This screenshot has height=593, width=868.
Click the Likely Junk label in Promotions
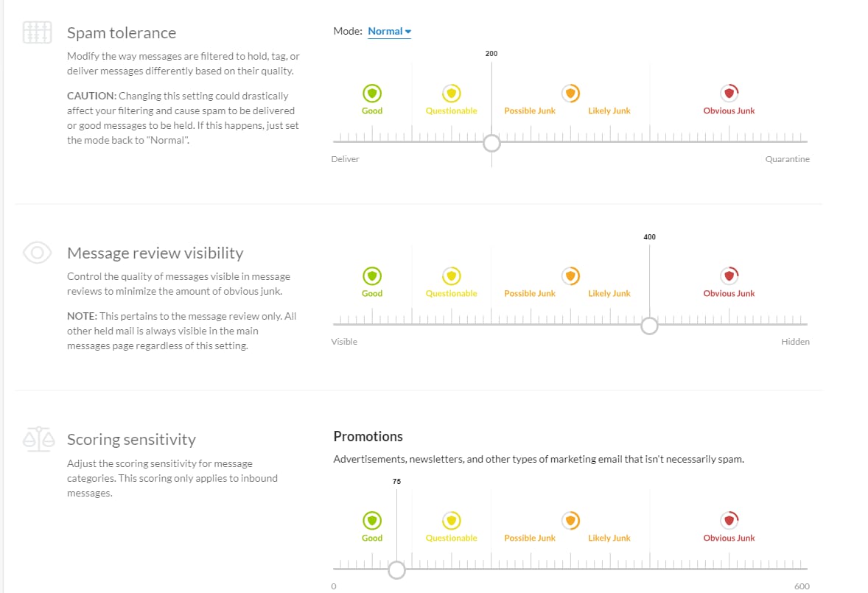pyautogui.click(x=609, y=538)
